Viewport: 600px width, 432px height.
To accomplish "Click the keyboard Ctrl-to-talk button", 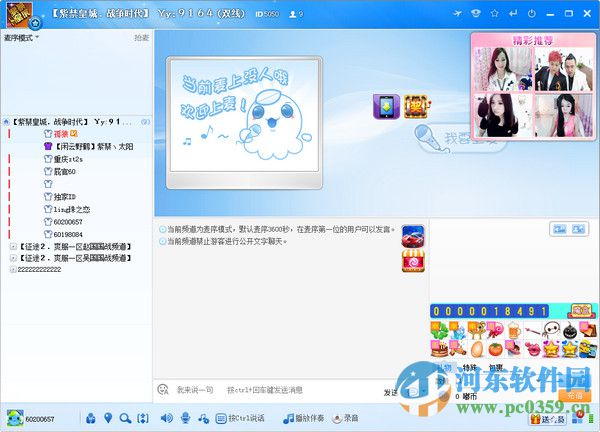I will coord(240,418).
